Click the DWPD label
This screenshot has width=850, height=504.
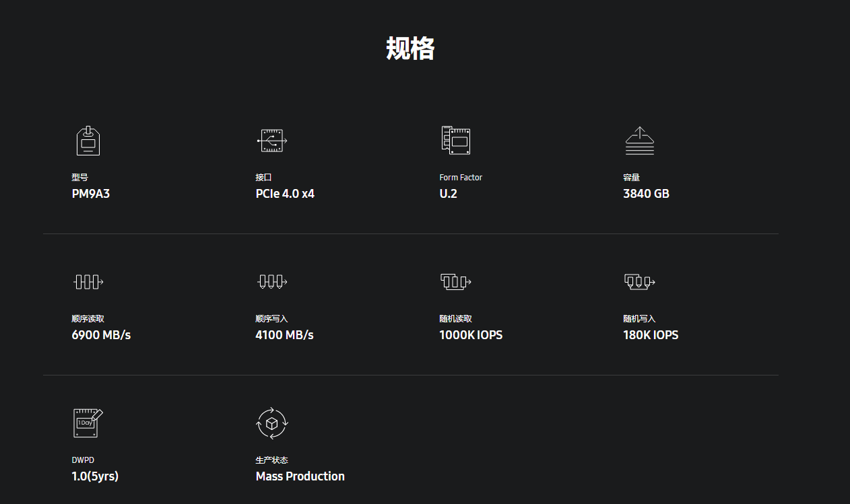pos(82,460)
